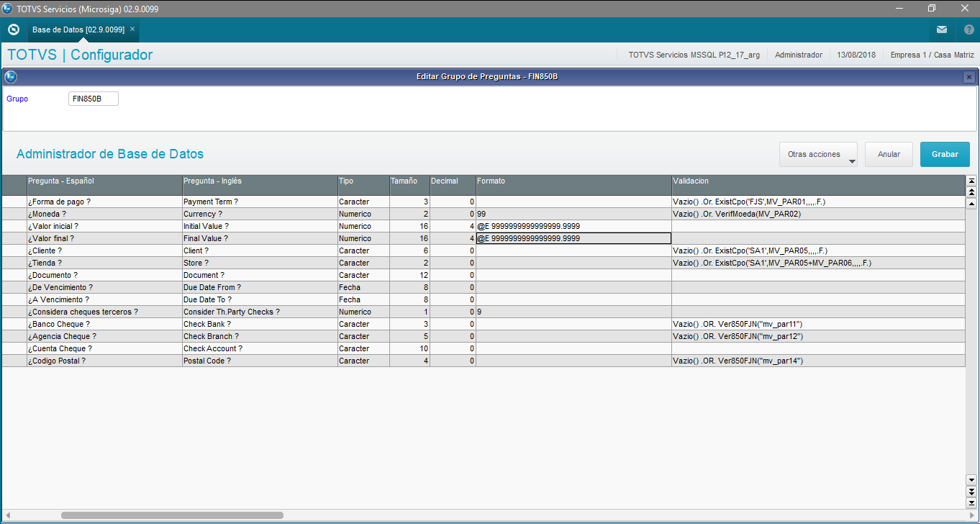Jump to first row with top double-arrow

(971, 181)
